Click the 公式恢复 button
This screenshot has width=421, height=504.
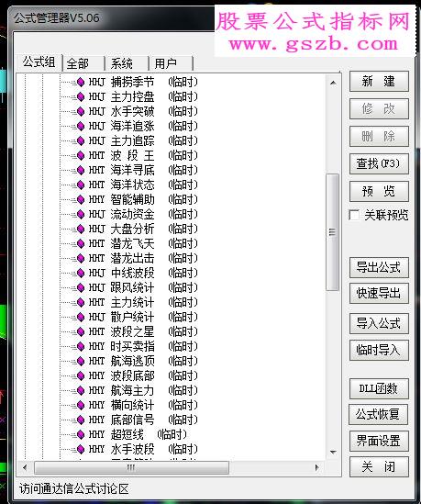pos(378,414)
